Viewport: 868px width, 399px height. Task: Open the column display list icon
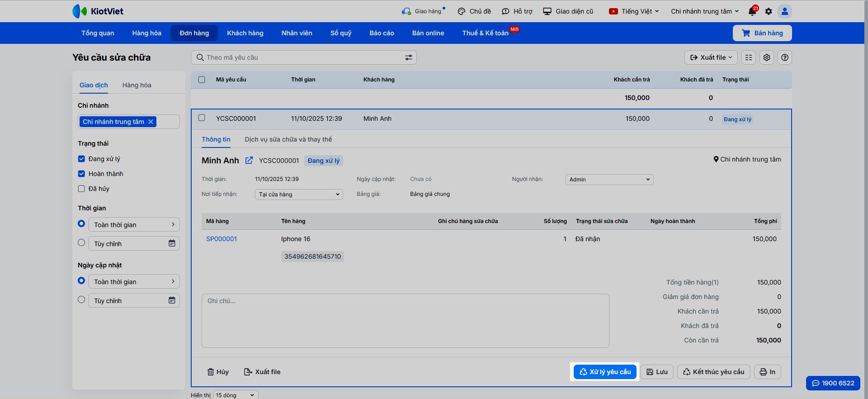(x=749, y=57)
